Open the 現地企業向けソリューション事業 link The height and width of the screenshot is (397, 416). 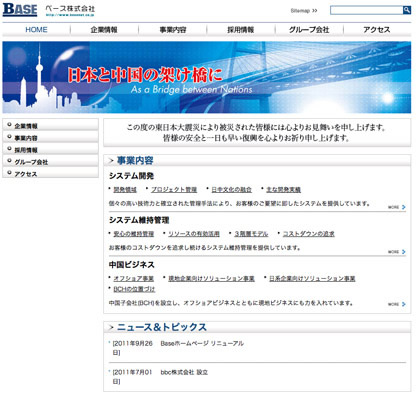click(x=211, y=278)
